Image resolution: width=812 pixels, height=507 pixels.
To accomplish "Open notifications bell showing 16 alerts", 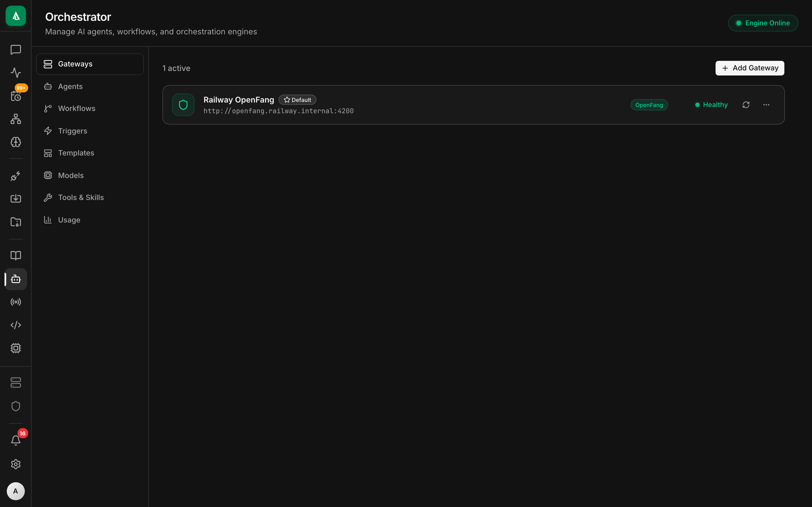I will point(16,440).
